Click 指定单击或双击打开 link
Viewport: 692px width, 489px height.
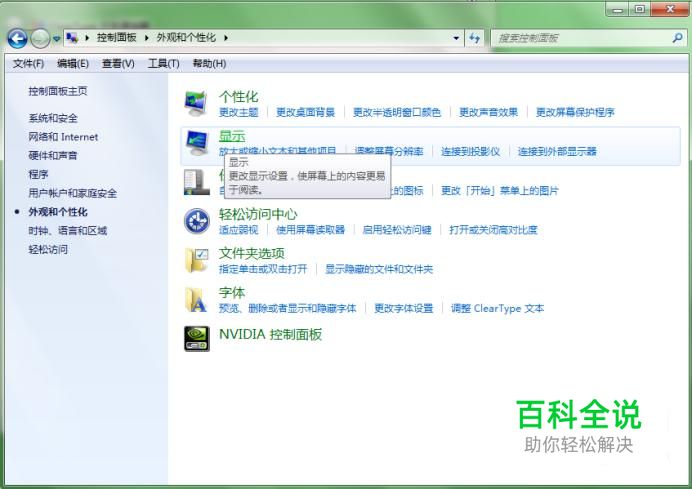[263, 269]
